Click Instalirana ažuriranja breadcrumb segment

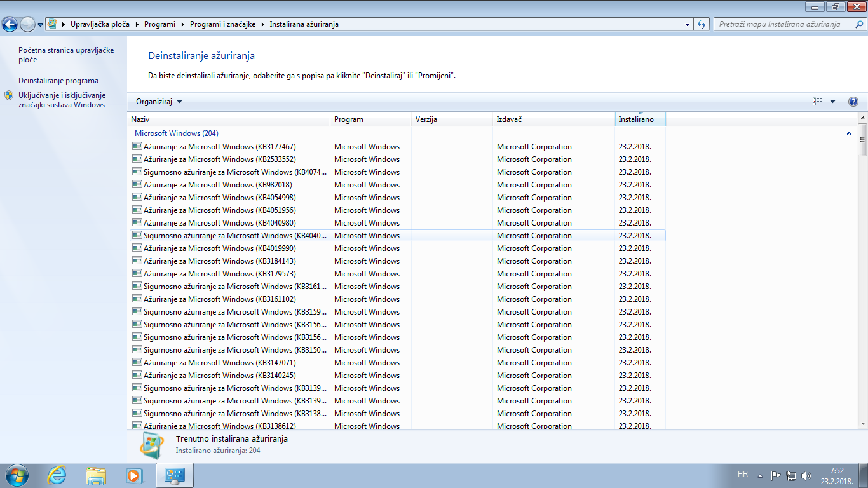pos(304,24)
